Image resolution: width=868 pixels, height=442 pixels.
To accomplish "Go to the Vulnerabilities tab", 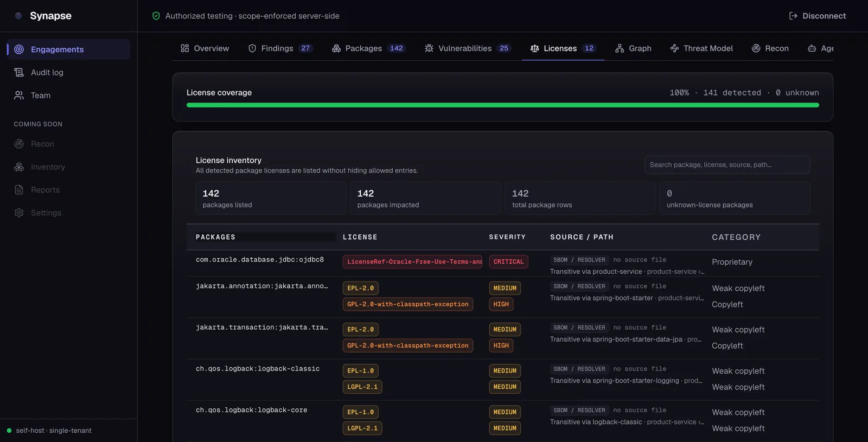I will tap(468, 48).
